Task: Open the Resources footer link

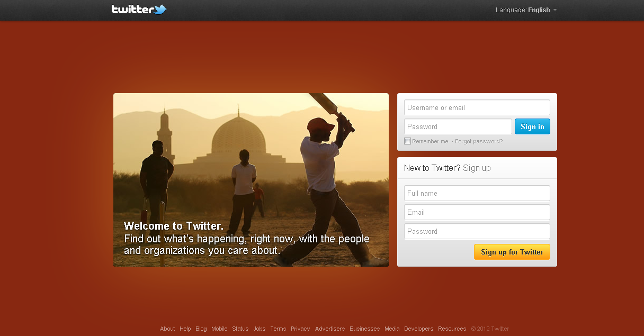Action: [x=452, y=329]
